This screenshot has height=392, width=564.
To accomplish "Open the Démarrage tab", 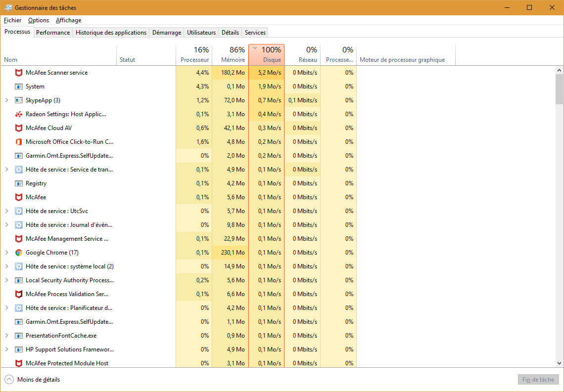I will click(166, 33).
